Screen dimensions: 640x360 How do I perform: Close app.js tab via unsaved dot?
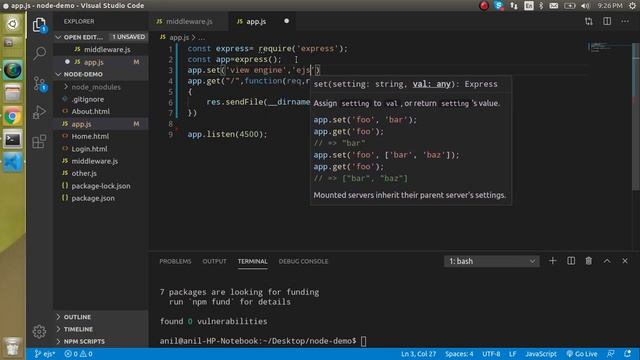[287, 21]
